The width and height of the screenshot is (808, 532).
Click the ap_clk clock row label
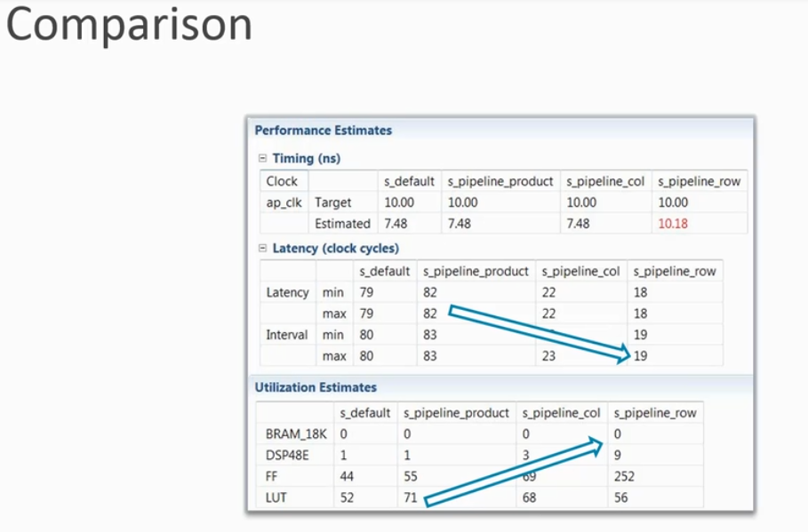point(284,202)
